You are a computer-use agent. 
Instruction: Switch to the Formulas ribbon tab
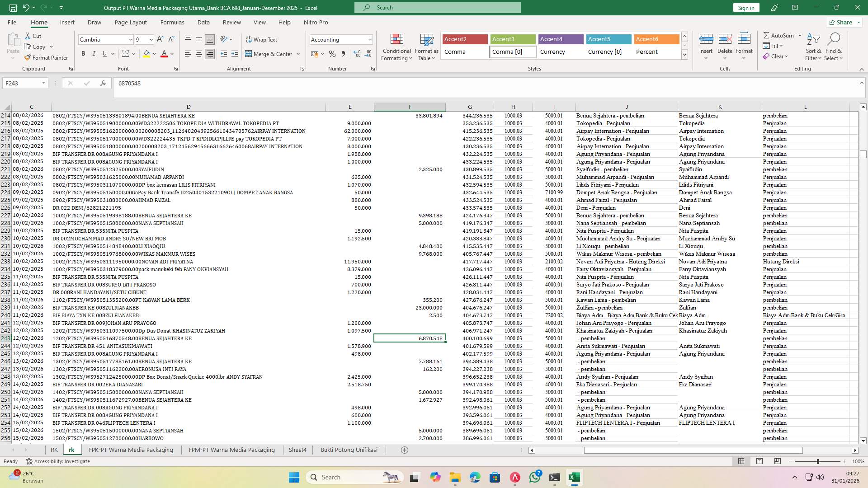point(172,22)
